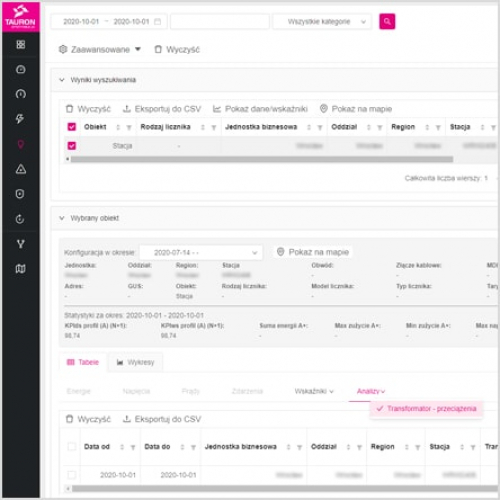Open the warning triangle alerts icon in the sidebar
The width and height of the screenshot is (500, 500).
[21, 169]
